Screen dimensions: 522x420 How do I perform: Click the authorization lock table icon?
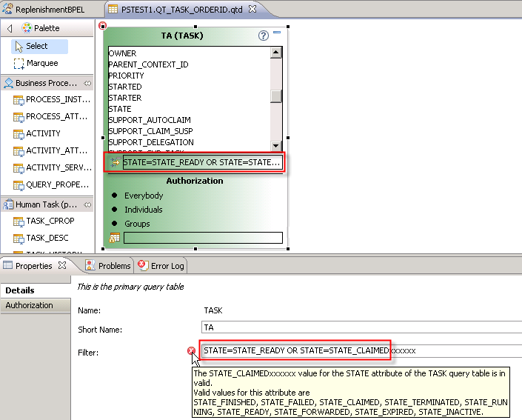point(115,238)
